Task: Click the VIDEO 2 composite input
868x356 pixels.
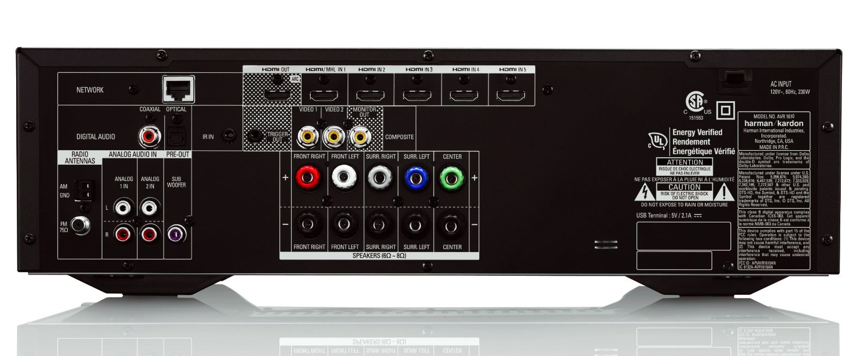Action: pyautogui.click(x=334, y=135)
